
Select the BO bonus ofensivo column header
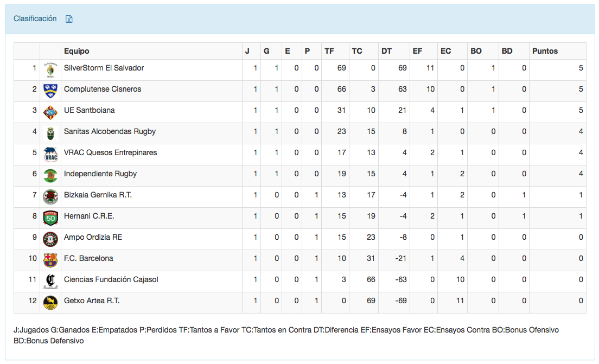pyautogui.click(x=476, y=51)
